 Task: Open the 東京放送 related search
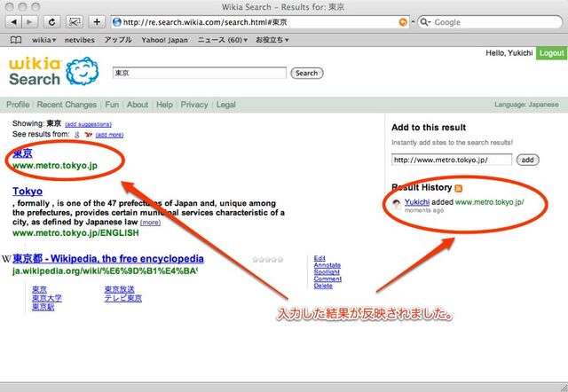(x=120, y=289)
